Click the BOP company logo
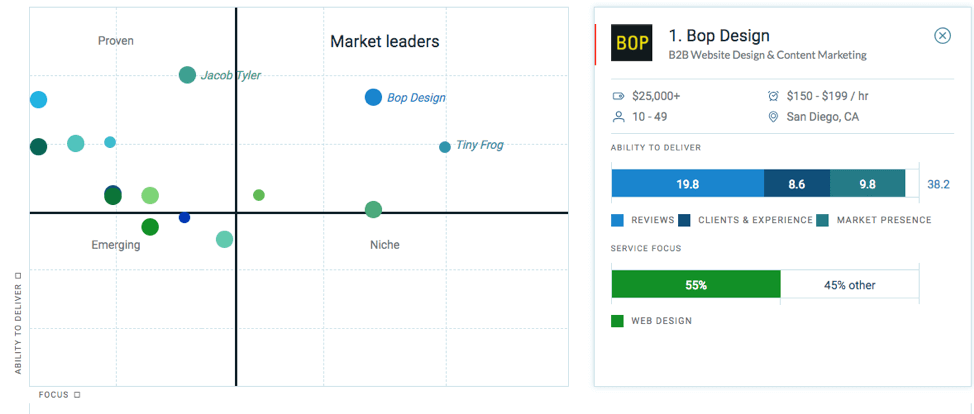The width and height of the screenshot is (974, 414). [x=631, y=42]
